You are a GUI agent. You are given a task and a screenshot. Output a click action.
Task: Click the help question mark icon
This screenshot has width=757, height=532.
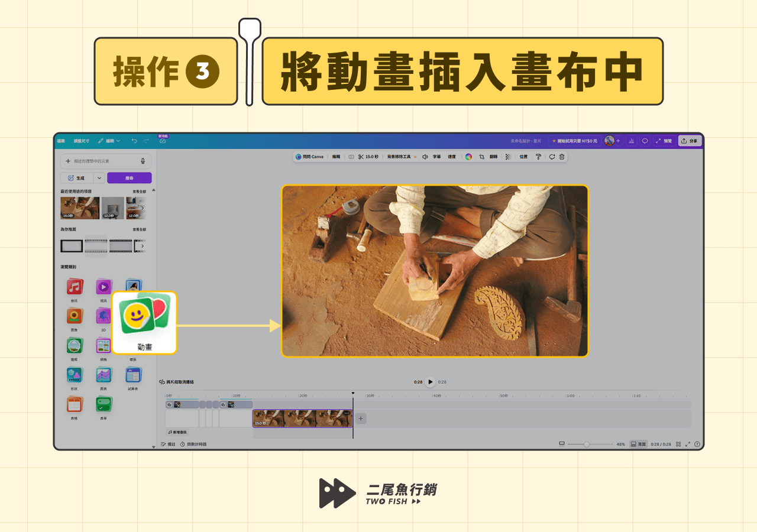pos(697,444)
